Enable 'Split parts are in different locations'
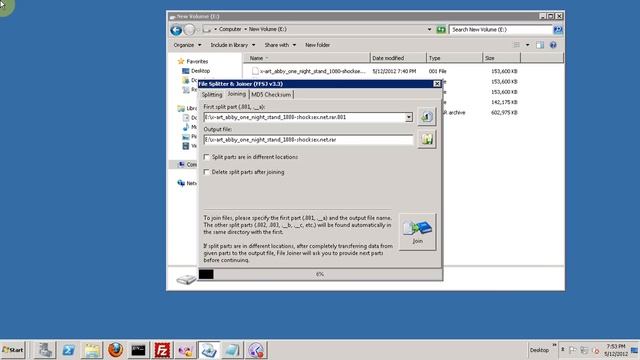This screenshot has width=640, height=360. pos(207,157)
